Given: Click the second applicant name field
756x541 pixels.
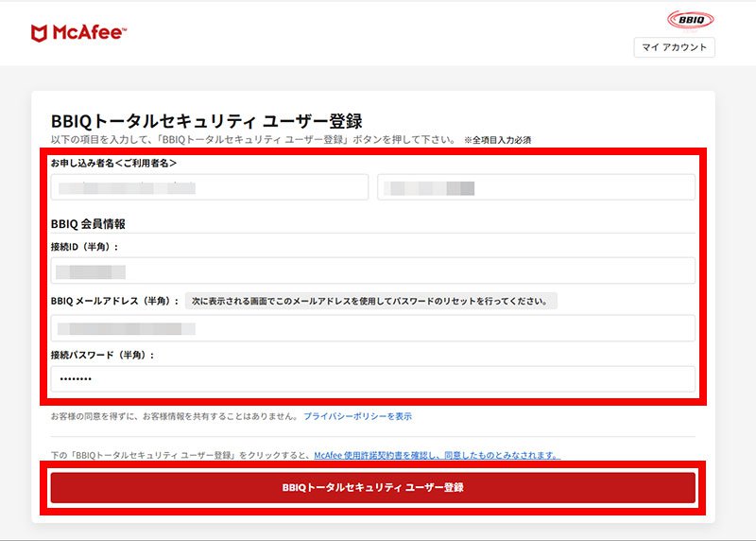Looking at the screenshot, I should 536,187.
